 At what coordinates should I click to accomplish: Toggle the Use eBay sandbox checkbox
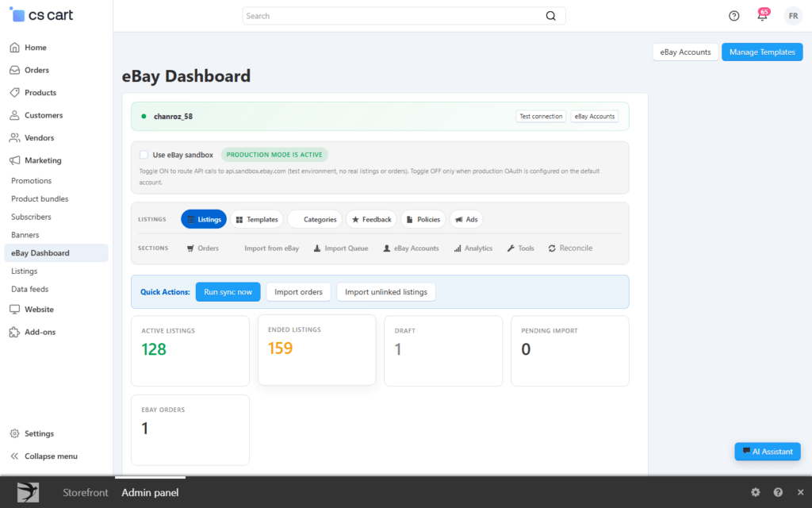pyautogui.click(x=144, y=155)
